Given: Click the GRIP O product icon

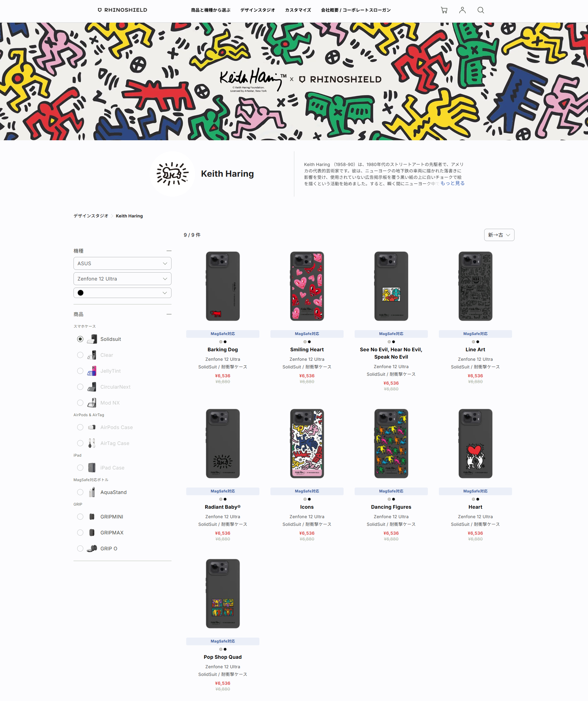Looking at the screenshot, I should (92, 548).
